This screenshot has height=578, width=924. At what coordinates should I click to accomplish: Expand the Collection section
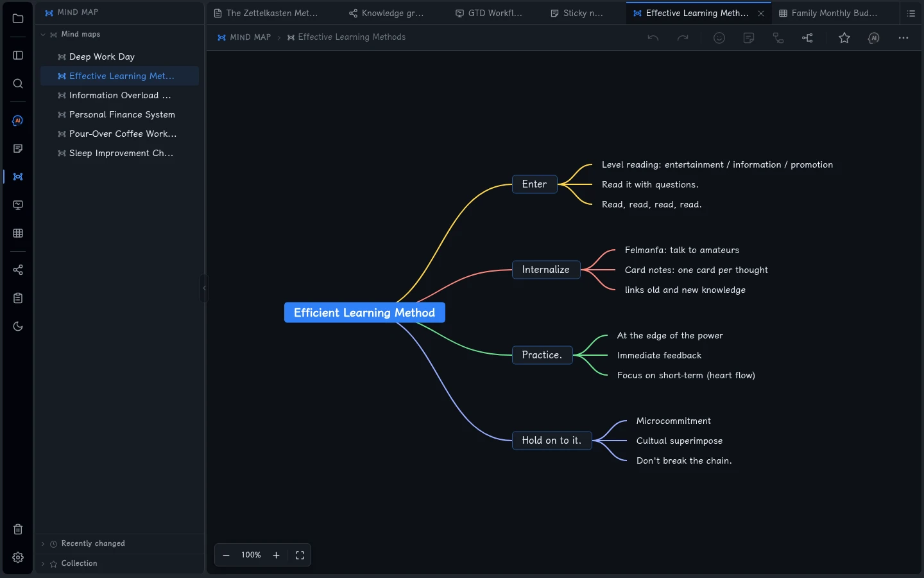tap(43, 564)
